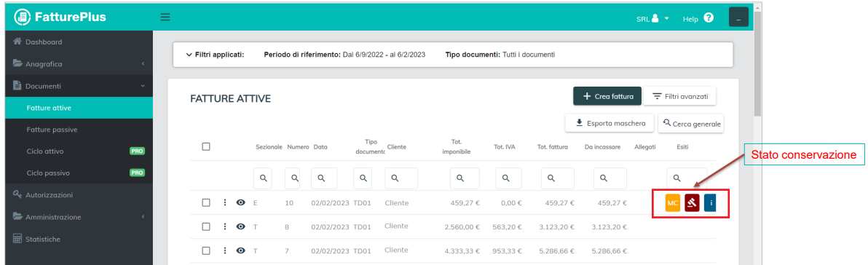The width and height of the screenshot is (868, 265).
Task: Expand the Filtri applicati panel
Action: pos(215,55)
